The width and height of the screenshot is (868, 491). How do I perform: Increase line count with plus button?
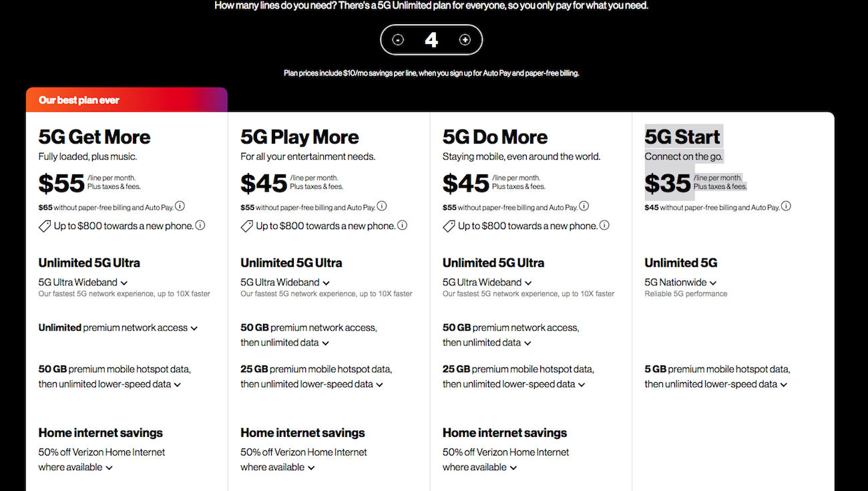(x=465, y=40)
